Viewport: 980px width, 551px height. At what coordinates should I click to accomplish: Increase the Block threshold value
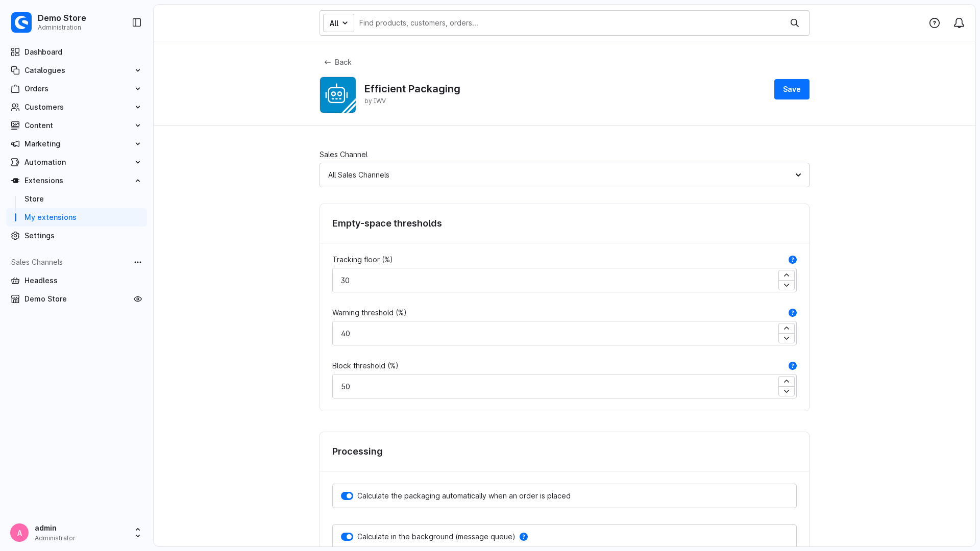click(x=787, y=381)
